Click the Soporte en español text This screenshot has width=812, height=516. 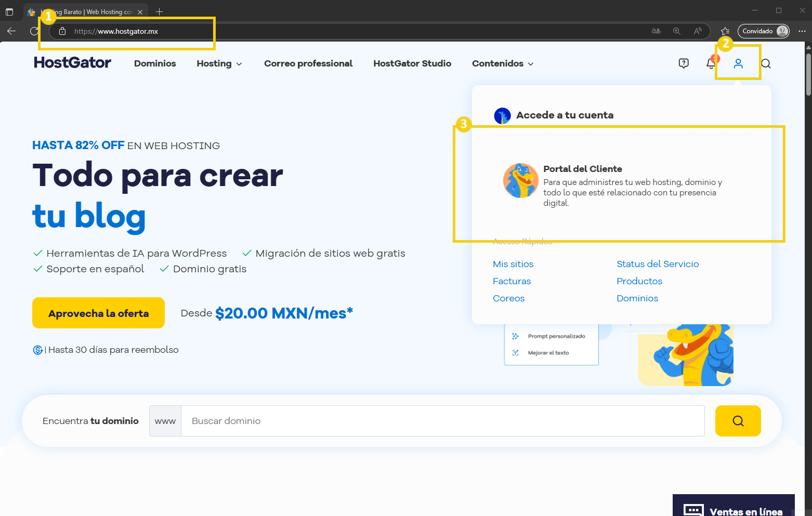tap(95, 269)
